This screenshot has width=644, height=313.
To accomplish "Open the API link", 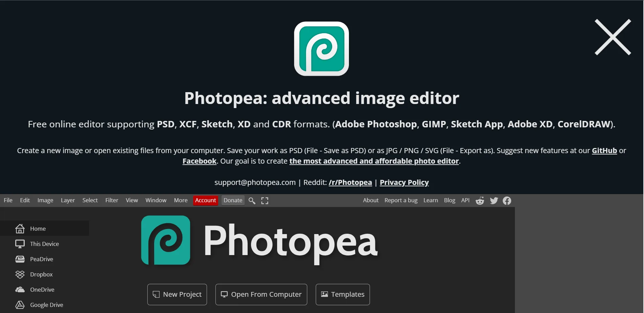I will [465, 200].
